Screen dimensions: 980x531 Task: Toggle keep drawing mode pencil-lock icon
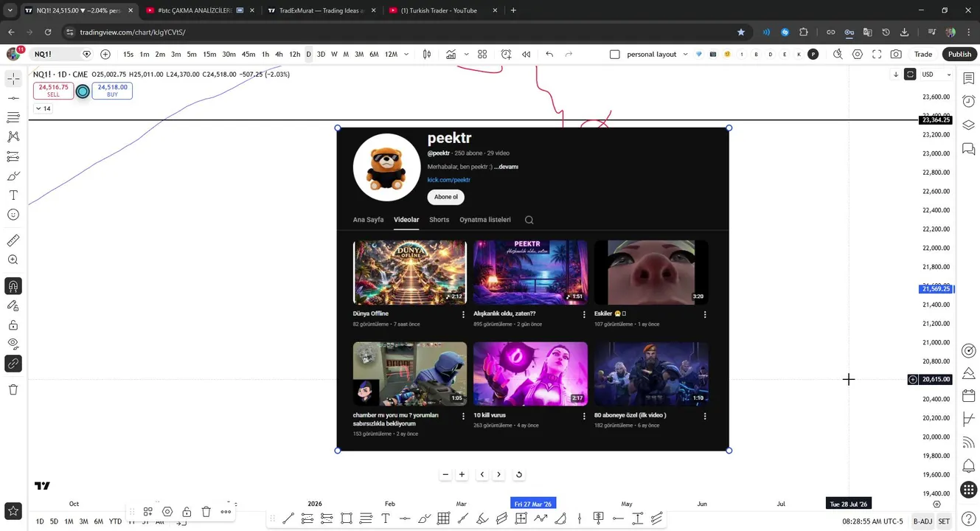point(13,305)
